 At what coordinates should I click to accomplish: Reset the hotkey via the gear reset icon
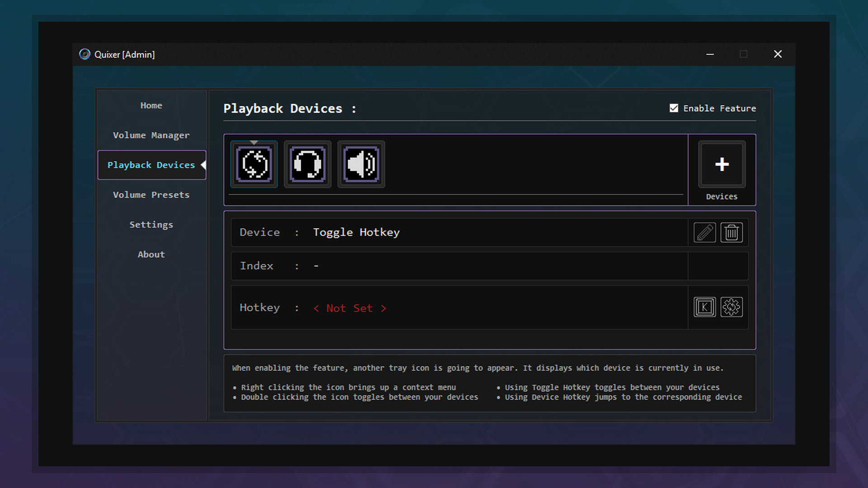731,307
